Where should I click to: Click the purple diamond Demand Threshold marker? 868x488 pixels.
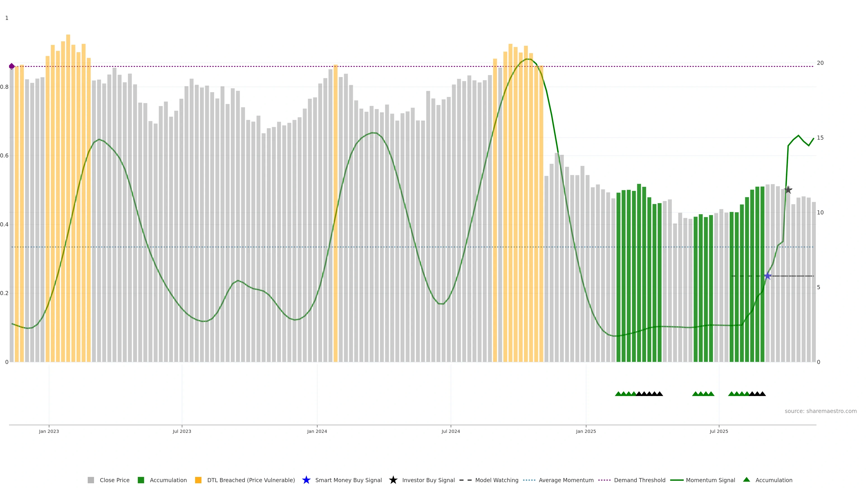[x=12, y=66]
